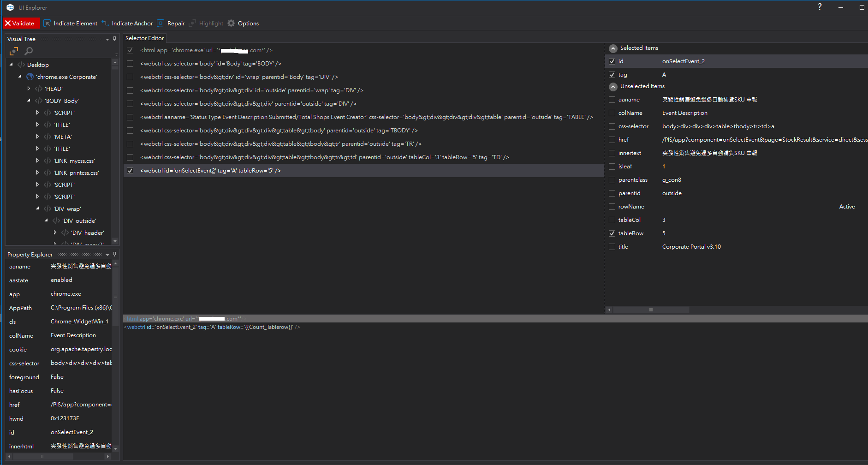Click the scroll-left arrow of the Property Explorer
Screen dimensions: 868x465
coord(9,456)
